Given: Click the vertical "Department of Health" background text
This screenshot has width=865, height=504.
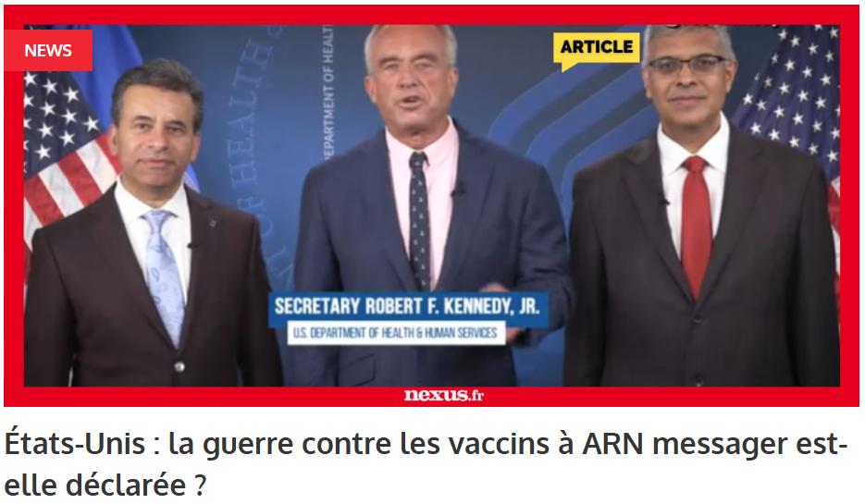Looking at the screenshot, I should click(327, 92).
